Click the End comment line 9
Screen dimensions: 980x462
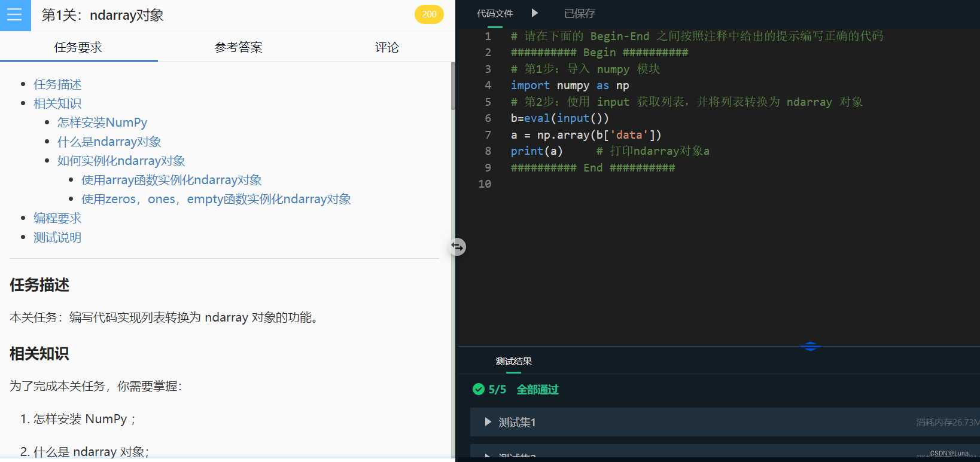pyautogui.click(x=593, y=168)
